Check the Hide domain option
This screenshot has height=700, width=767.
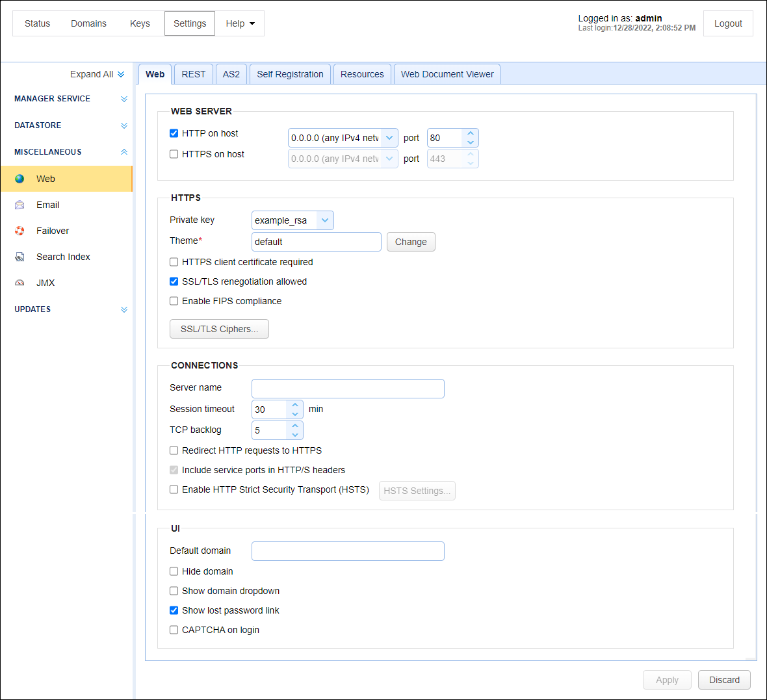tap(174, 571)
